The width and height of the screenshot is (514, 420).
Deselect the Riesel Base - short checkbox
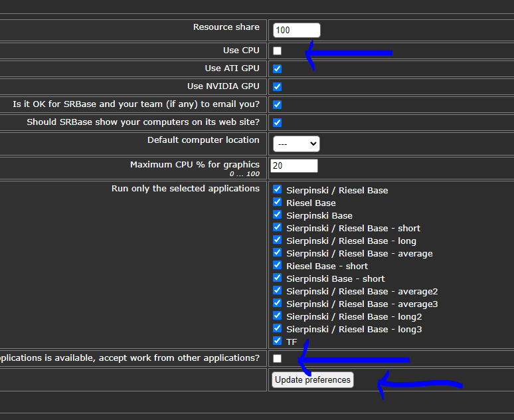[x=277, y=265]
